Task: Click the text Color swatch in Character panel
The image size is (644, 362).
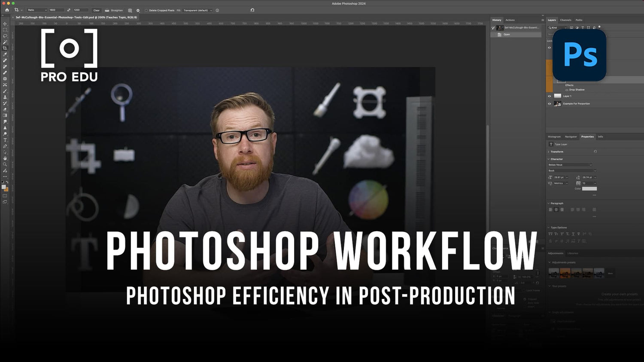Action: (x=590, y=188)
